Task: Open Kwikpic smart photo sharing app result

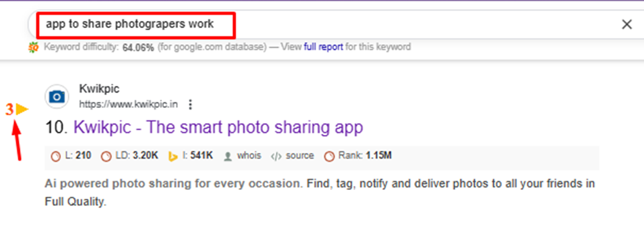Action: [218, 128]
